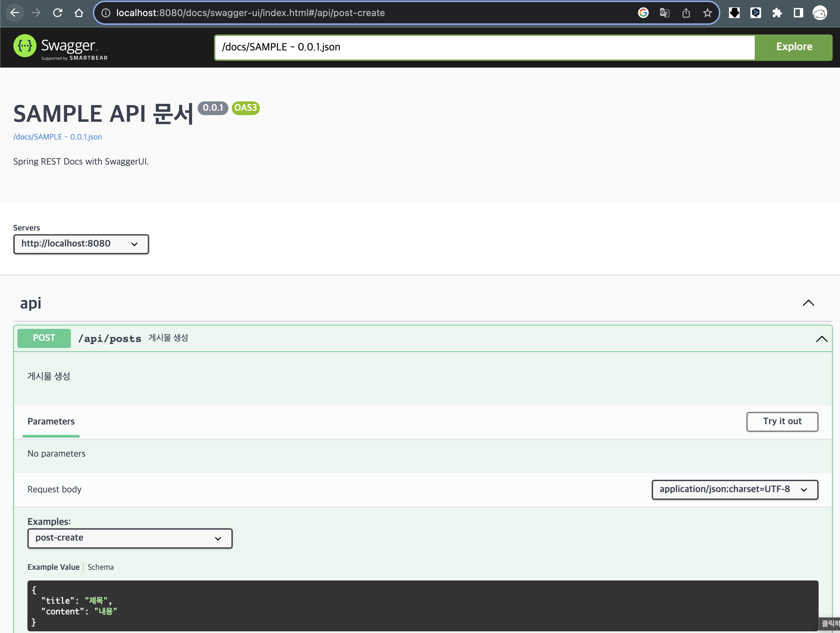Image resolution: width=840 pixels, height=633 pixels.
Task: Click the Google icon in address bar
Action: [x=643, y=13]
